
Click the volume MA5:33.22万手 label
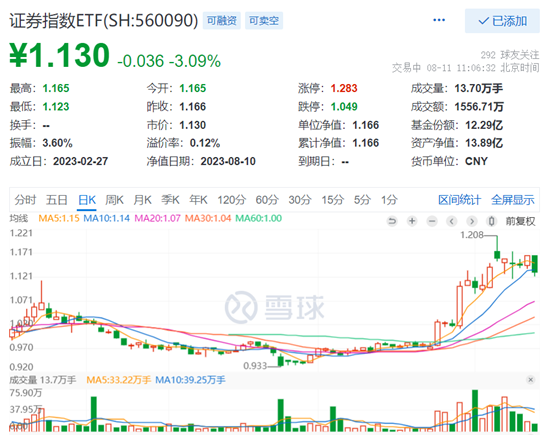coord(118,380)
